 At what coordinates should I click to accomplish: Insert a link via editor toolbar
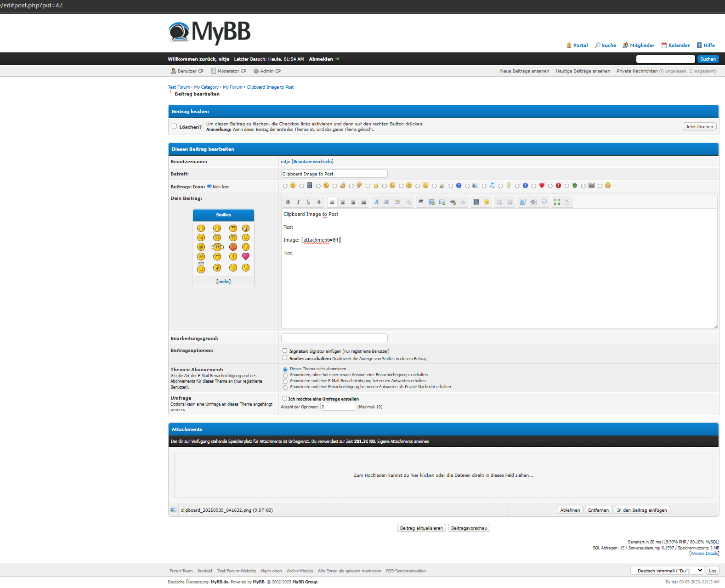(x=453, y=202)
